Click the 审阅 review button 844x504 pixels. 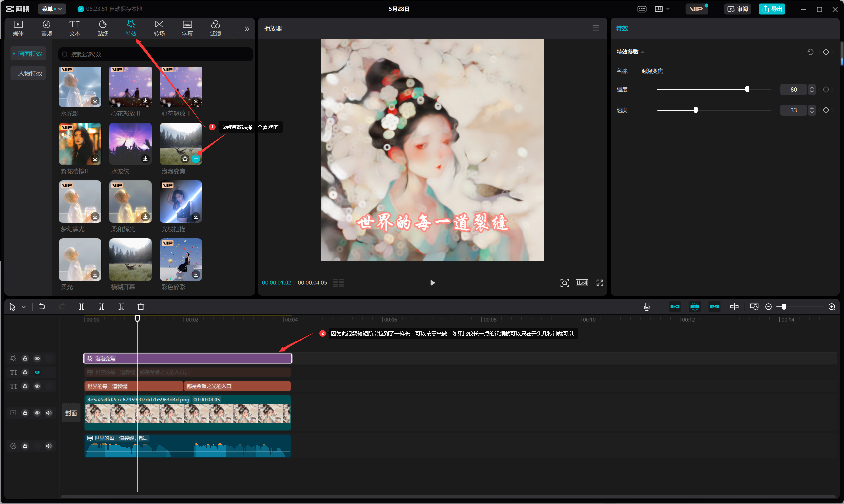click(738, 9)
